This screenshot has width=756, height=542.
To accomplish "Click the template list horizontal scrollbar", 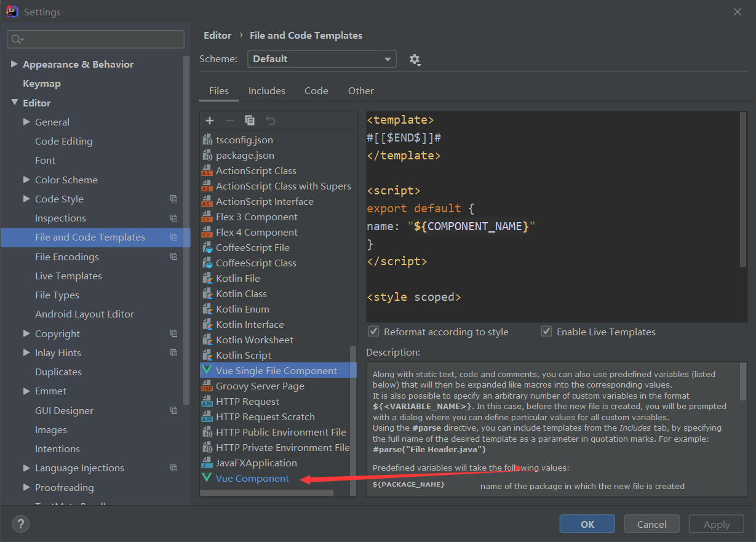I will point(267,493).
